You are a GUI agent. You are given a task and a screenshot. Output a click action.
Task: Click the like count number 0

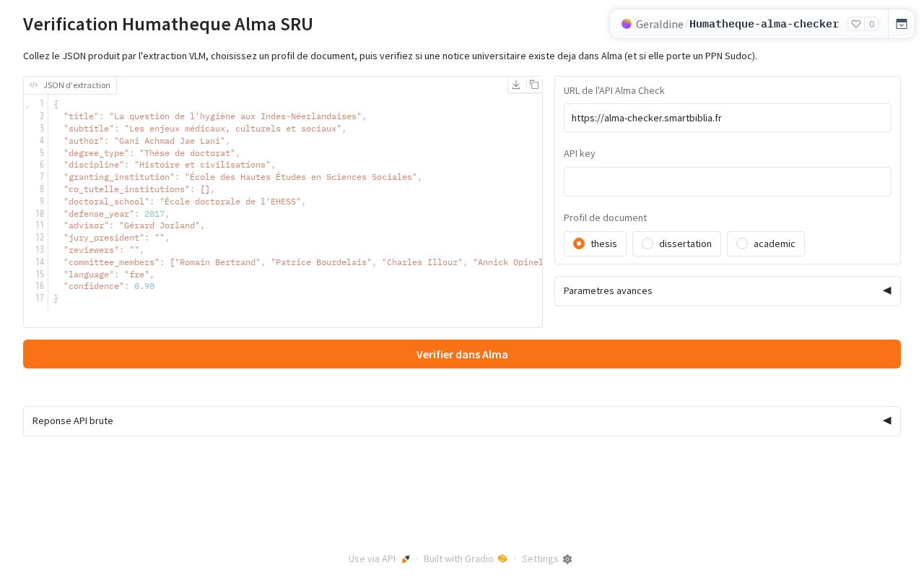click(x=872, y=24)
